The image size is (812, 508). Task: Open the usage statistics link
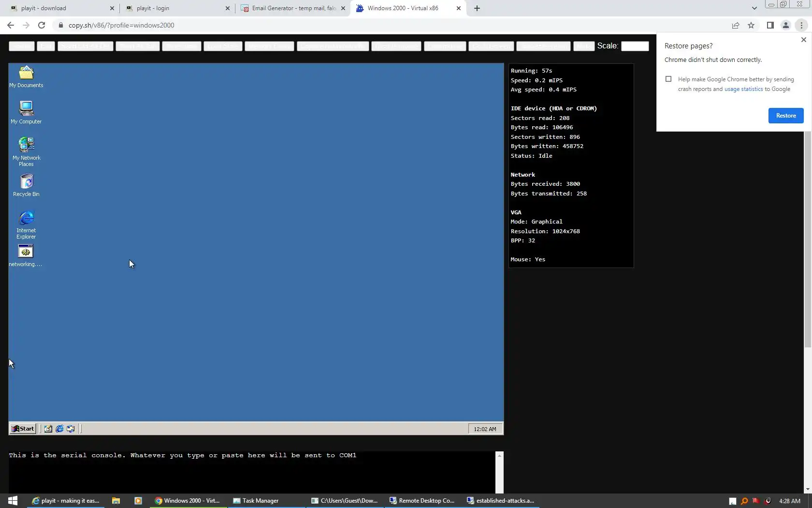(743, 89)
